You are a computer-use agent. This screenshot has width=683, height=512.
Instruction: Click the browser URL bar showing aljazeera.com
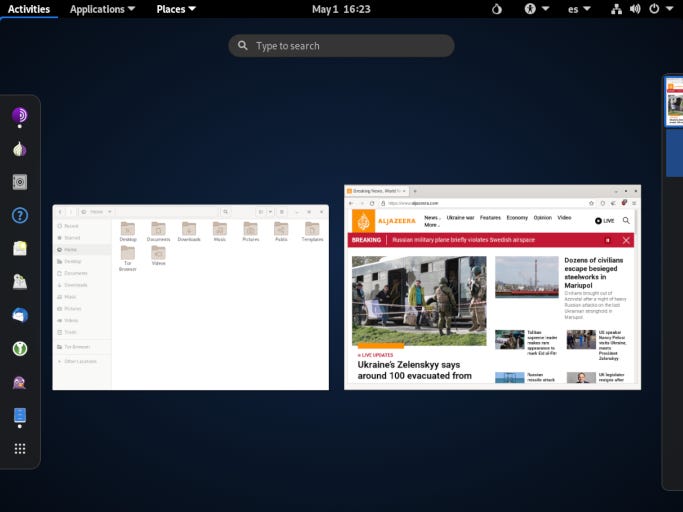click(481, 203)
